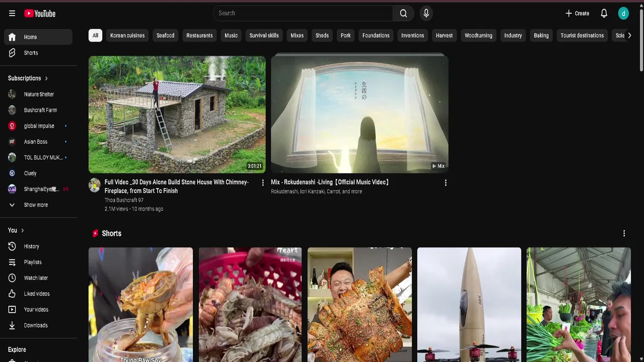Select the All filter chip
Screen dimensions: 644x362
click(95, 35)
